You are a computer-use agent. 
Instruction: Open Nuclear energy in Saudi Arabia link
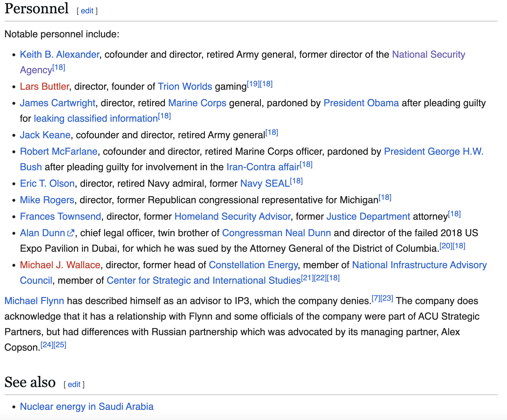87,407
